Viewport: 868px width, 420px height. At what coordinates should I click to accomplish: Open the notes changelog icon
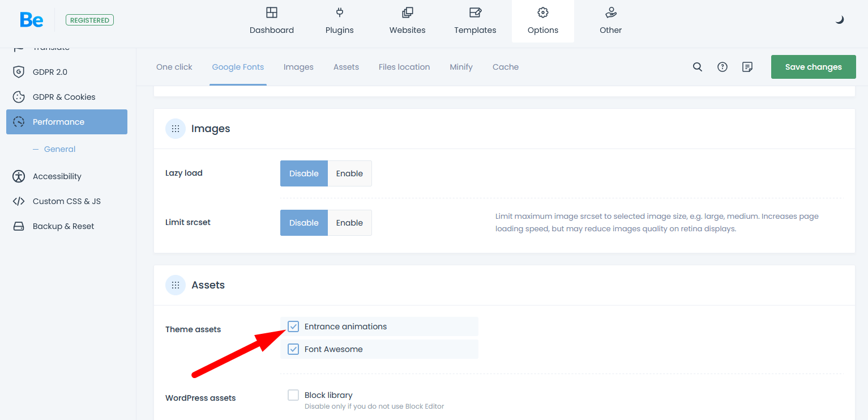pos(747,67)
